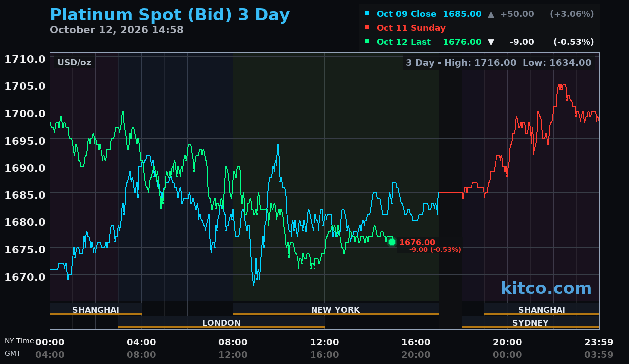Click the white 04:00 NY Time tick label

tap(141, 342)
